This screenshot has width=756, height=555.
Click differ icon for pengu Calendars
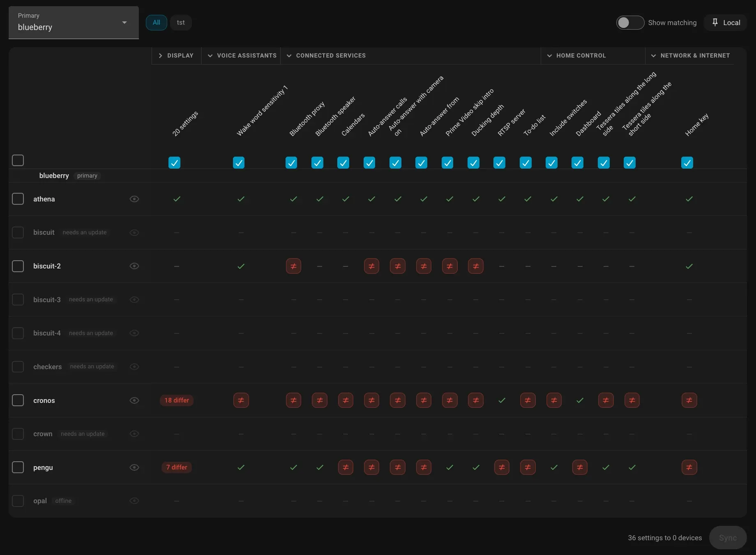point(346,467)
